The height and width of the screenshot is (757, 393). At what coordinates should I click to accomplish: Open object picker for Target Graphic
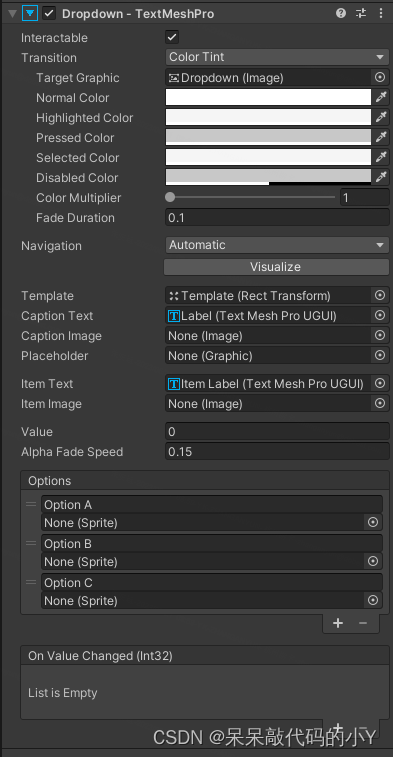[380, 77]
